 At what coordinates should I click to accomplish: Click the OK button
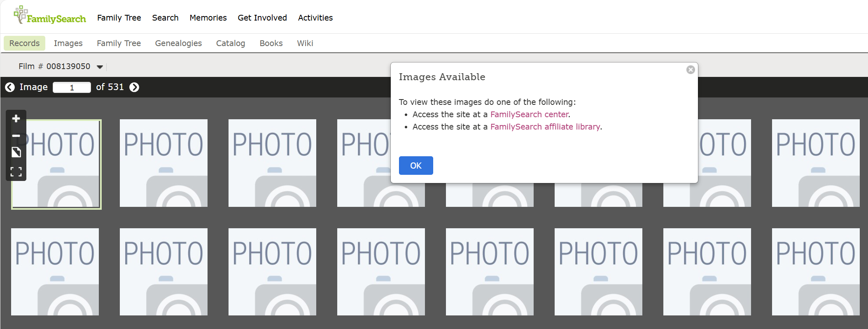416,165
